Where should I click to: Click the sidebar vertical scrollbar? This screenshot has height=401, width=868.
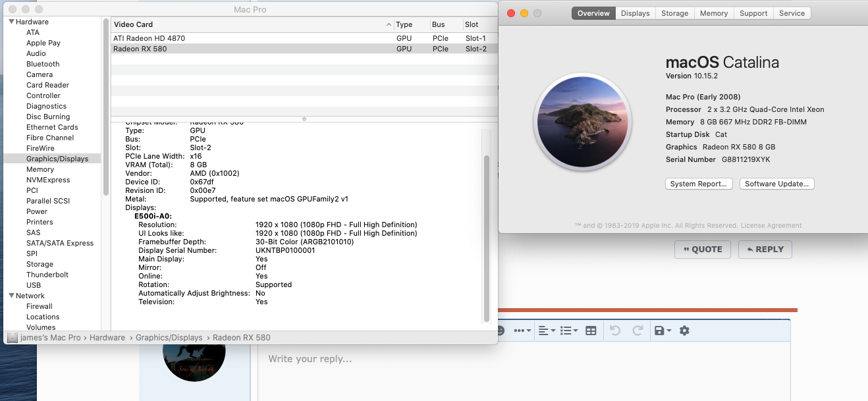105,105
